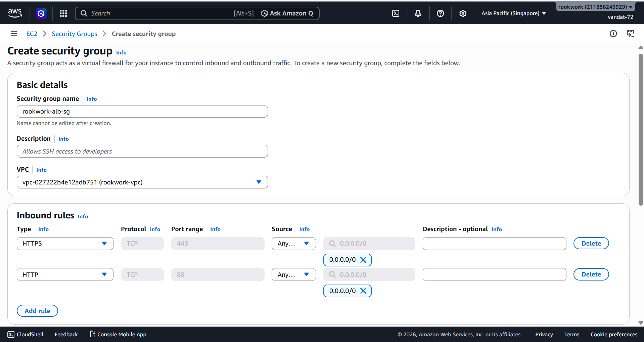Click the search magnifier icon in top bar
The height and width of the screenshot is (342, 644).
[84, 13]
